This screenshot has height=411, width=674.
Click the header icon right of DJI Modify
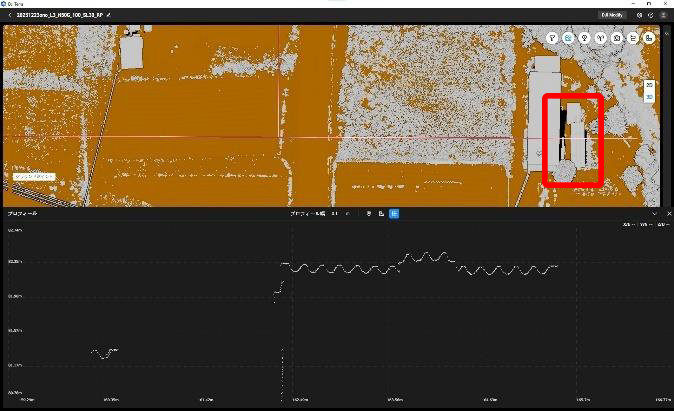coord(639,15)
